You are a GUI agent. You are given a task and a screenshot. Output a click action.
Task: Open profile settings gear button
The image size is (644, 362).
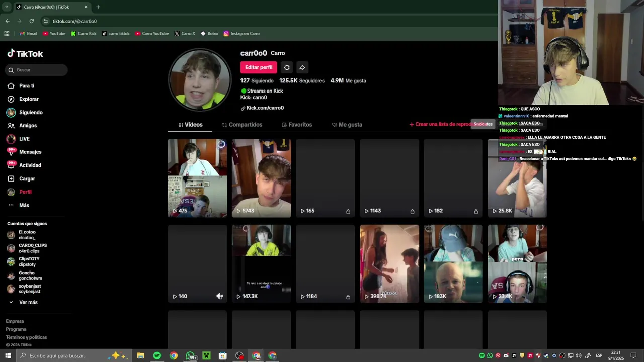tap(287, 67)
